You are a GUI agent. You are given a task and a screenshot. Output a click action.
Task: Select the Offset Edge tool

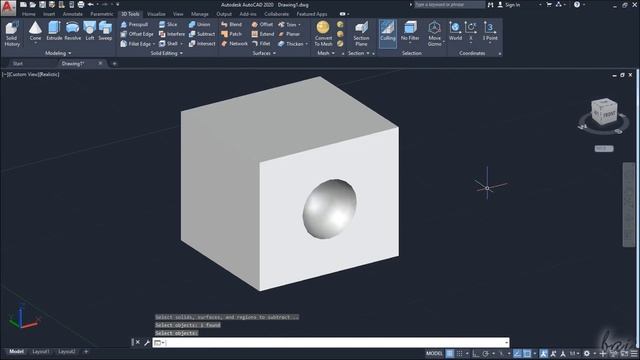click(137, 34)
